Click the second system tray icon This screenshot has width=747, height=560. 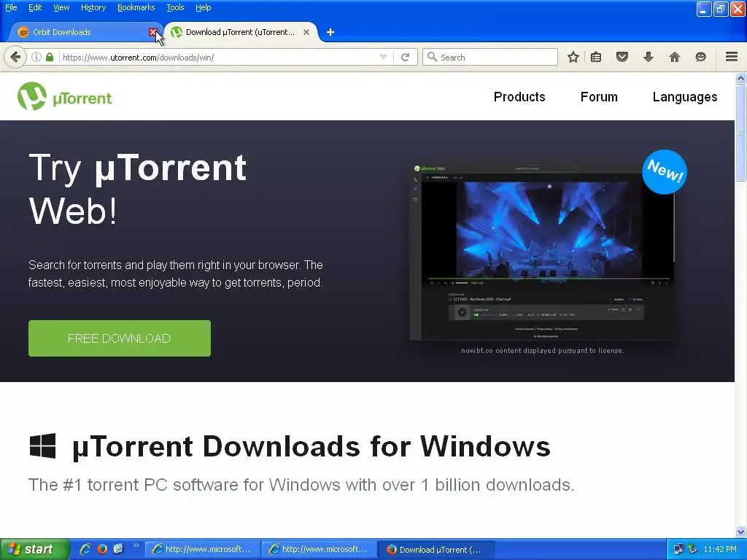(x=693, y=549)
